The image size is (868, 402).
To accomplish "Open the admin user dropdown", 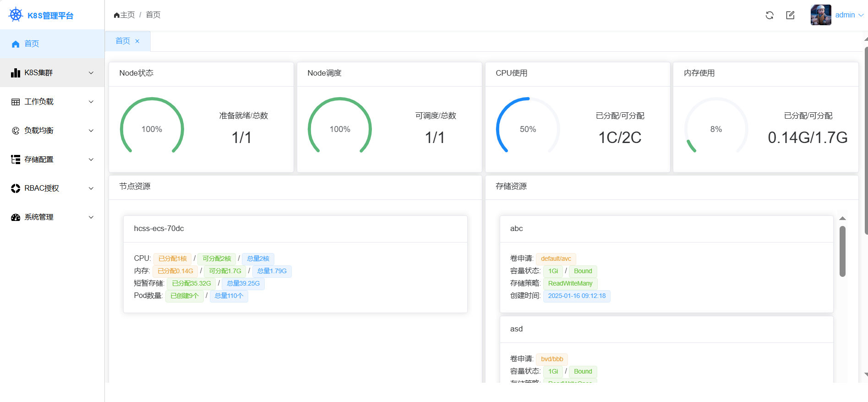I will pos(849,15).
